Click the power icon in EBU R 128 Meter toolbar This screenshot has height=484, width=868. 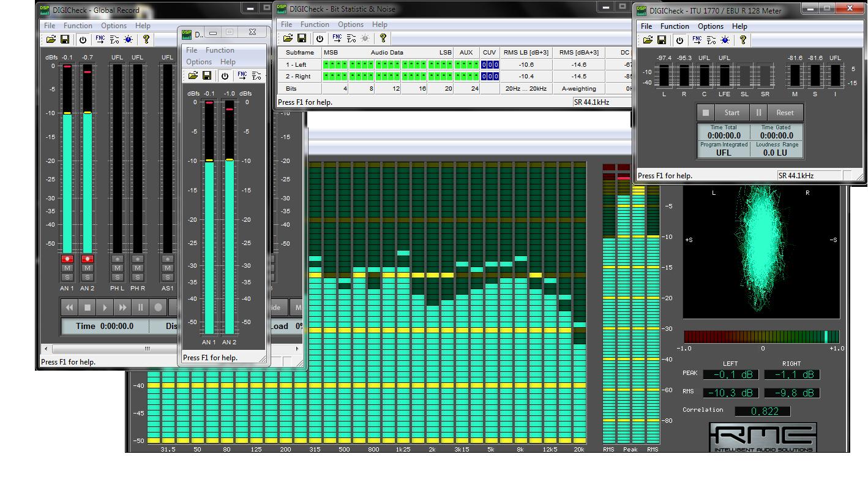pyautogui.click(x=679, y=40)
